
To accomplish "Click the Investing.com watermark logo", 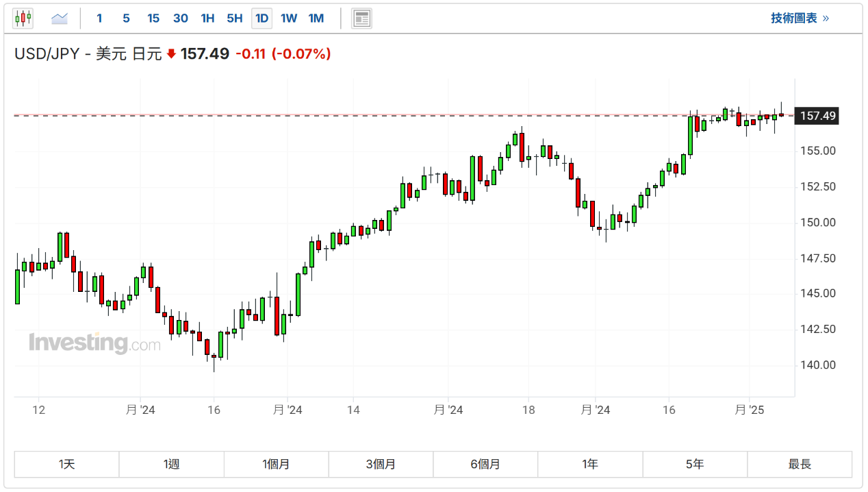I will [94, 343].
